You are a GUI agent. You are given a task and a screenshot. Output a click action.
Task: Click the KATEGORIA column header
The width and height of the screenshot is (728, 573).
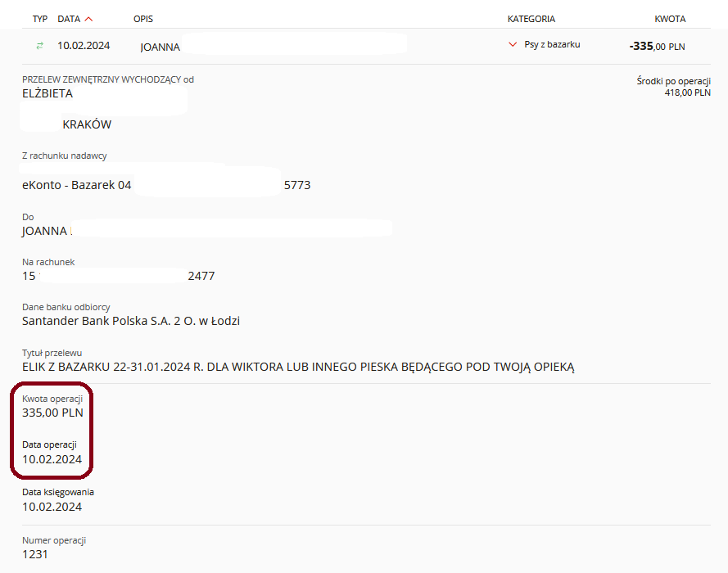531,19
